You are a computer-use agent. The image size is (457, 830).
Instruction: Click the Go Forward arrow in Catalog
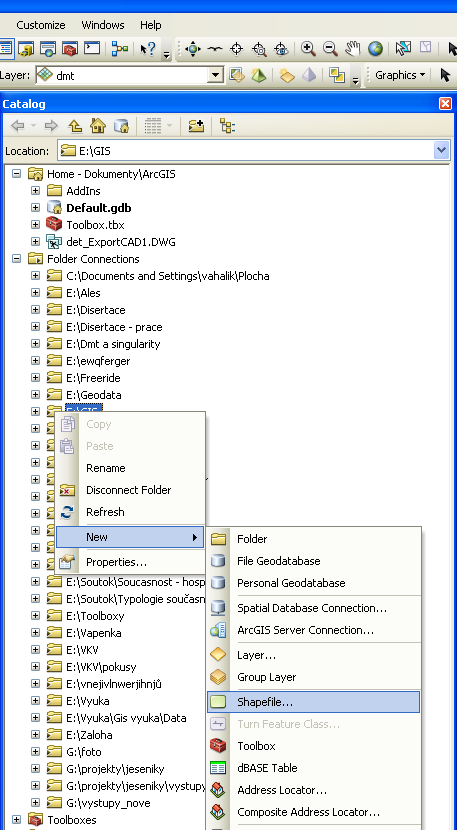point(51,125)
